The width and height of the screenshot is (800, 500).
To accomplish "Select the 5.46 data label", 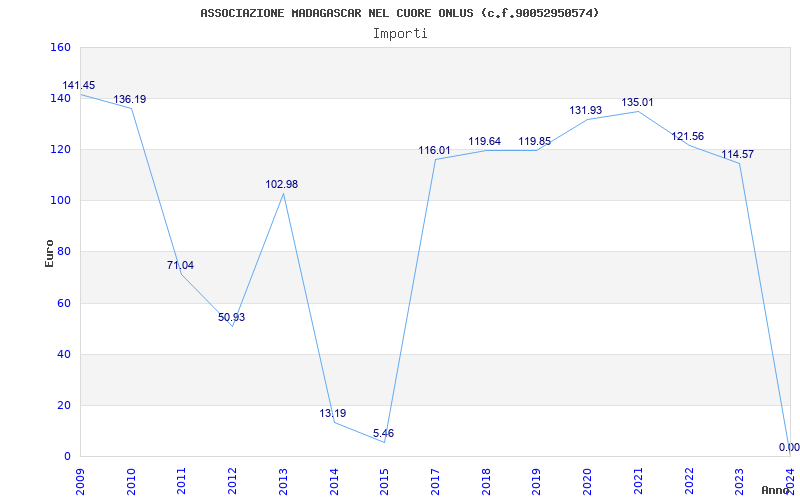I will (x=383, y=434).
